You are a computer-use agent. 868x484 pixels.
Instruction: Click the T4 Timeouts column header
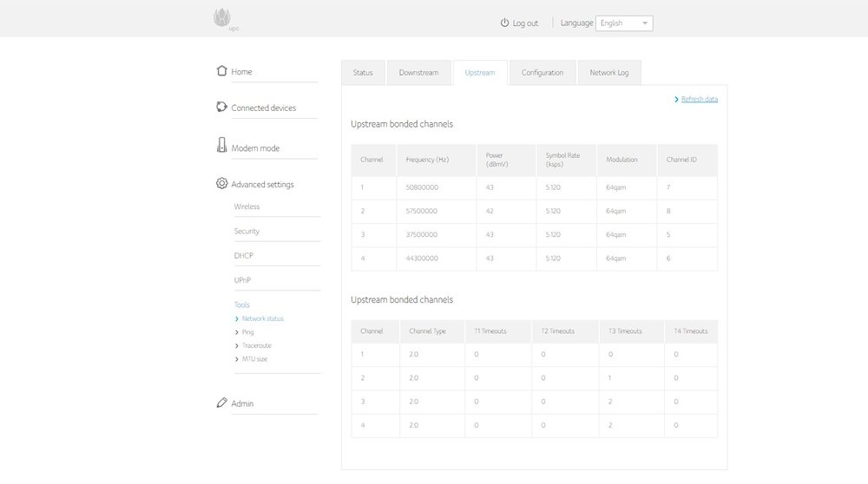(x=690, y=331)
